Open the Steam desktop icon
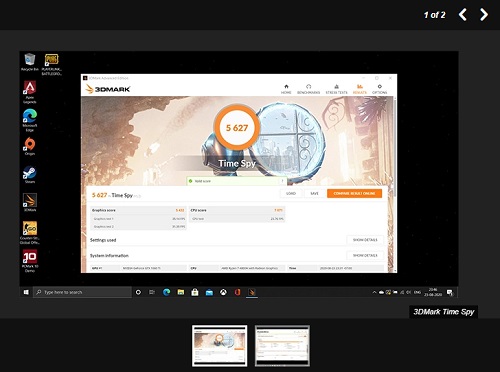 click(30, 175)
